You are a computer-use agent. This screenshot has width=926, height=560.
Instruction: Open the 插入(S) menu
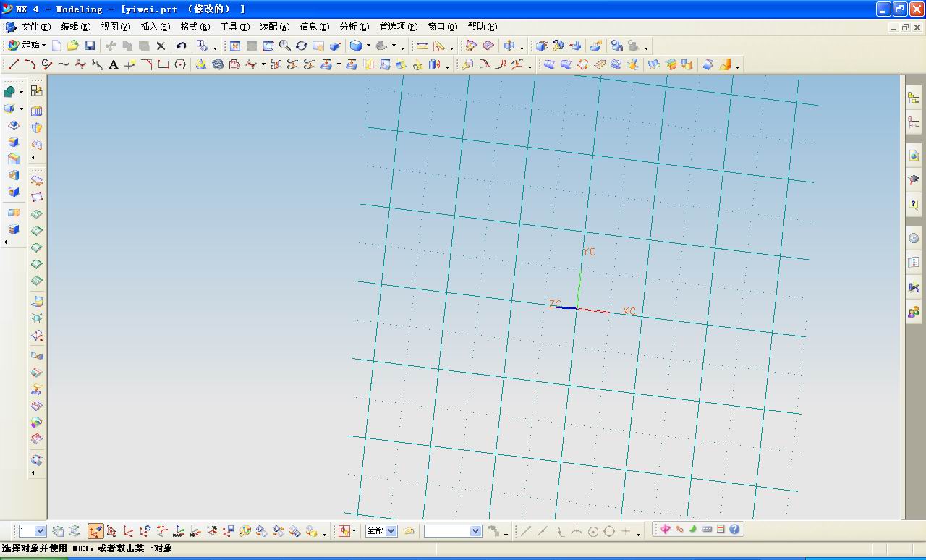coord(156,27)
